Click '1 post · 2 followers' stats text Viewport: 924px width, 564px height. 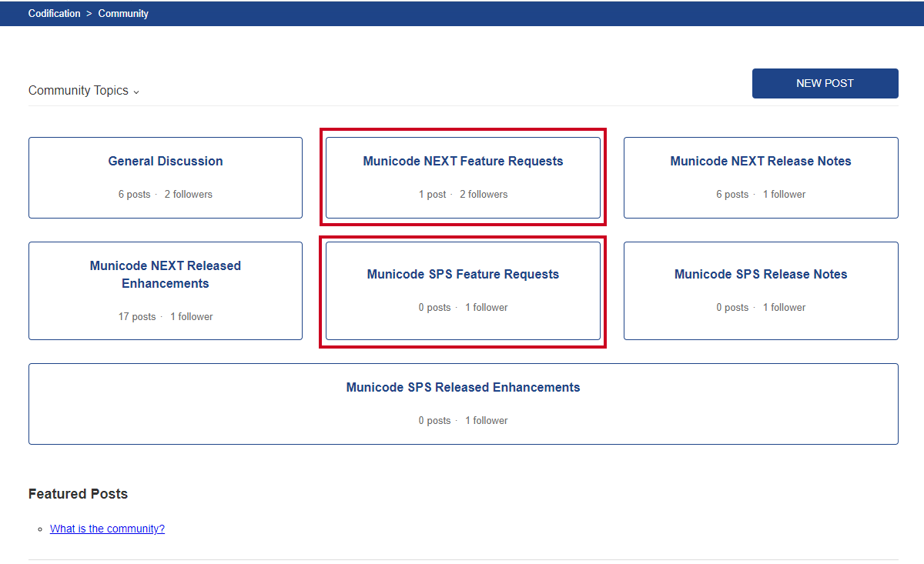point(463,194)
